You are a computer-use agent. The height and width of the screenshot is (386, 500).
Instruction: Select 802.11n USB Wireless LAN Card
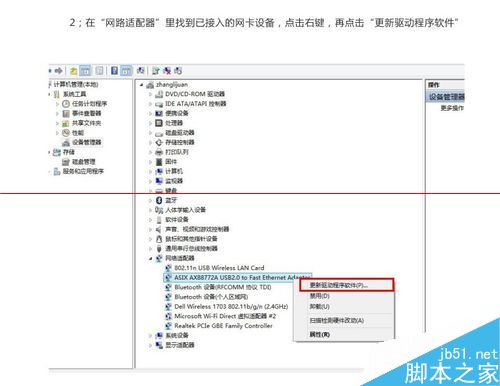click(x=219, y=268)
